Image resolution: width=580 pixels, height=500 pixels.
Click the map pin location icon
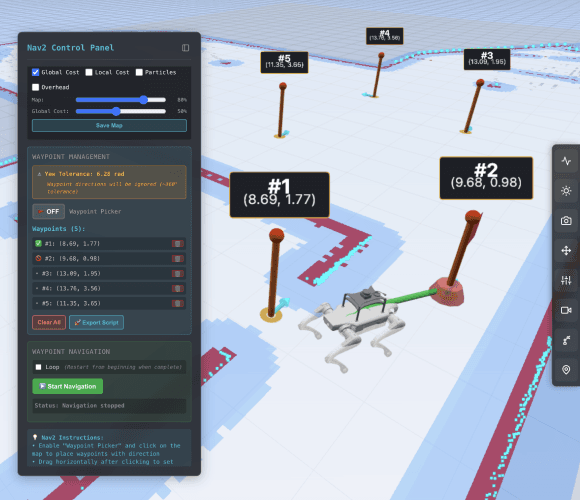pyautogui.click(x=566, y=369)
